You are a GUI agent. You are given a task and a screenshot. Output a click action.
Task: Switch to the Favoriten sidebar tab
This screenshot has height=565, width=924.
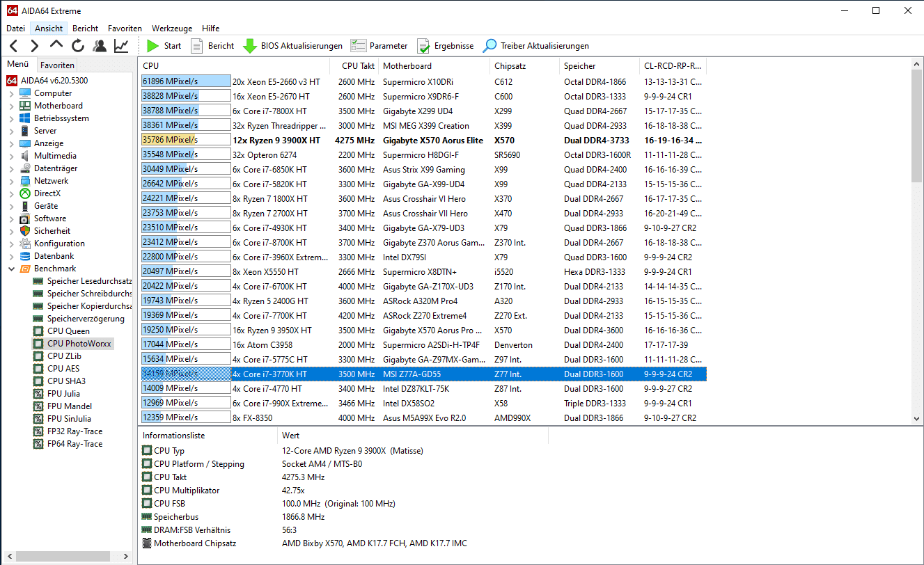click(x=57, y=65)
